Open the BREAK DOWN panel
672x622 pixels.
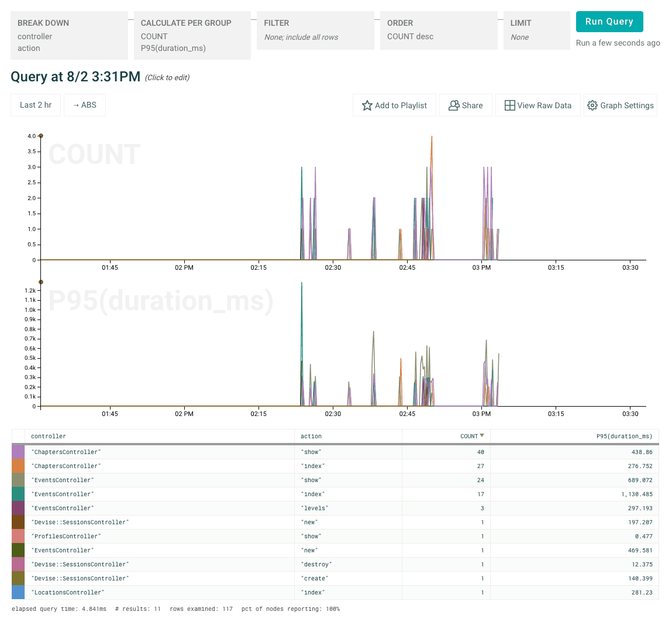[x=69, y=35]
